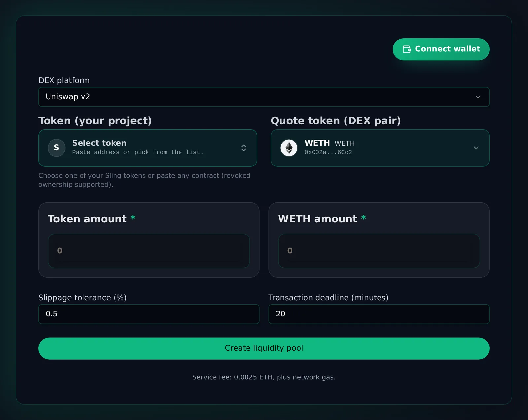The image size is (528, 420).
Task: Click the DEX platform dropdown chevron
Action: tap(478, 97)
